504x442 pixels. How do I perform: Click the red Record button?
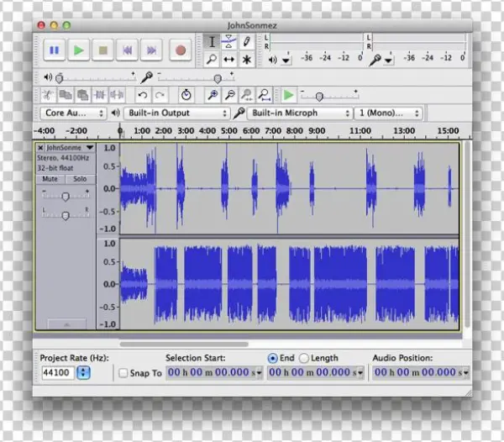179,50
